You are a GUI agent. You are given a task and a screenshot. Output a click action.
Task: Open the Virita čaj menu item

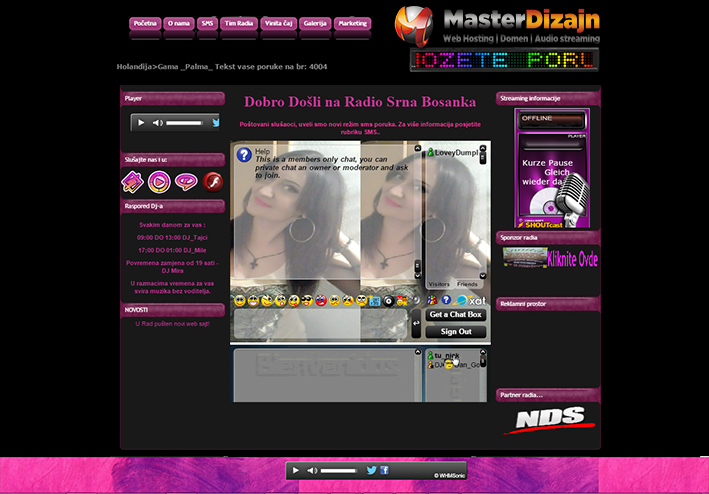click(278, 23)
